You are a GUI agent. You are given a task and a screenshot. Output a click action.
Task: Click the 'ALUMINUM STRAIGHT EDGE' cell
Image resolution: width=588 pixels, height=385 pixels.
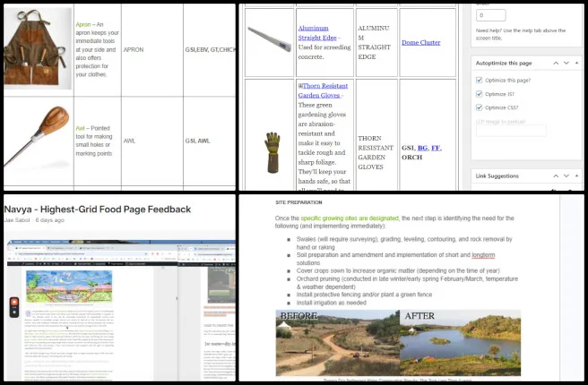(x=375, y=42)
